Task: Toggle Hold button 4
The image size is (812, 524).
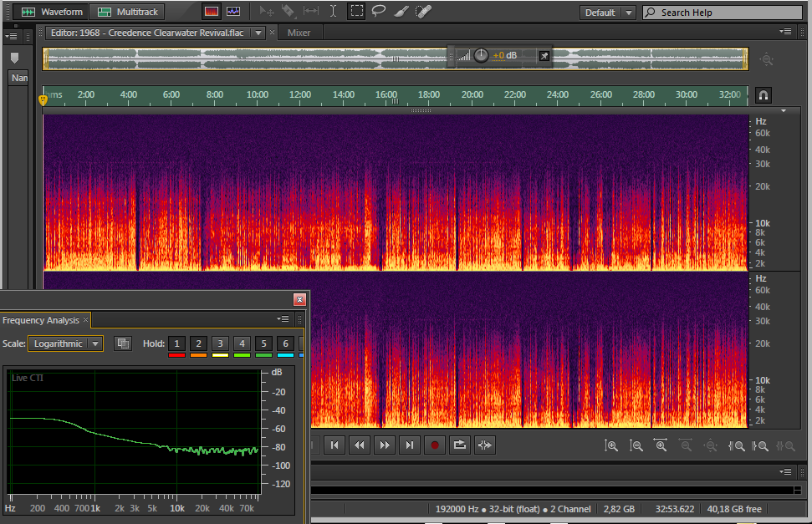Action: click(242, 343)
